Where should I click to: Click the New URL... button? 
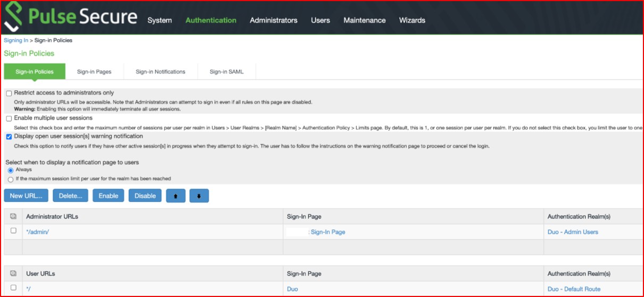click(27, 196)
